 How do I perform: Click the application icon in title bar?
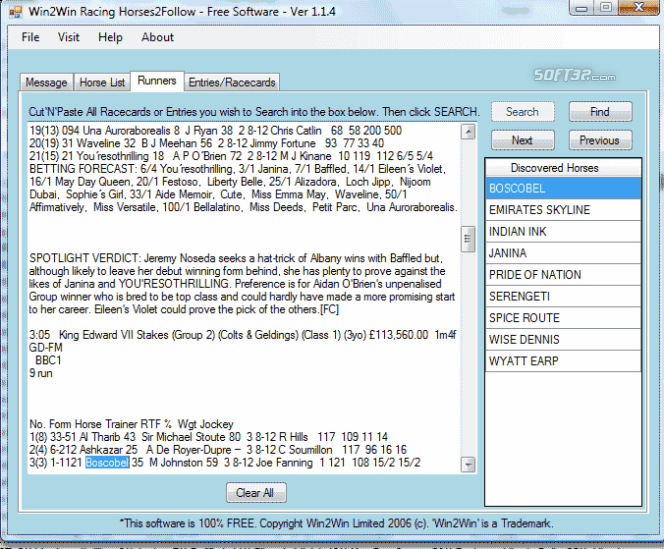click(16, 11)
